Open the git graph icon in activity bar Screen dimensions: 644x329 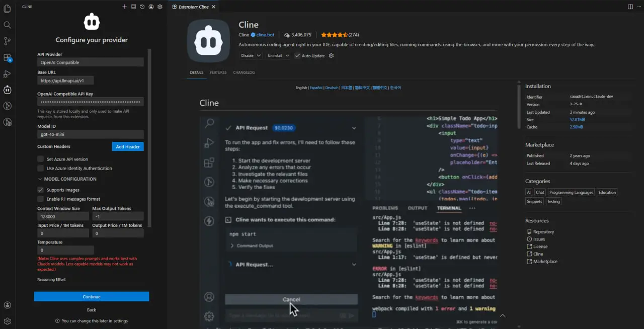tap(7, 106)
